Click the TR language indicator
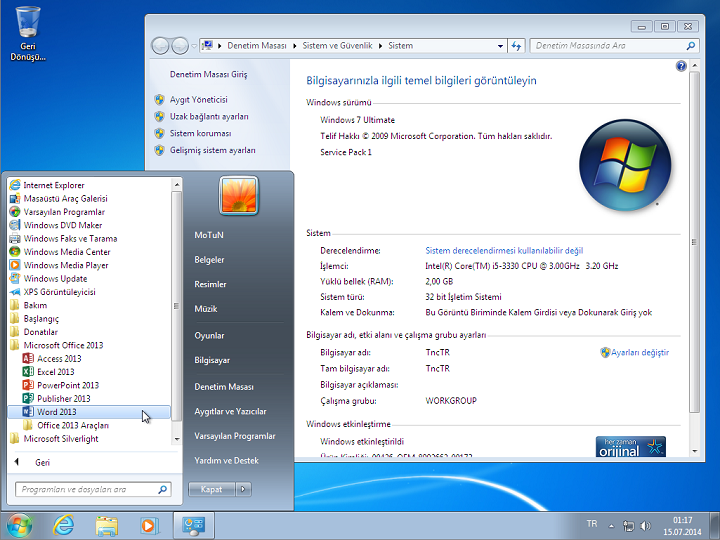 [592, 524]
